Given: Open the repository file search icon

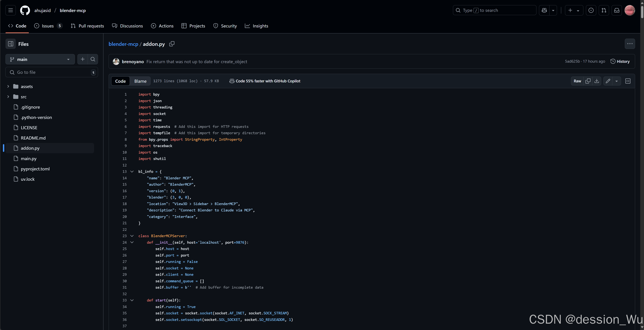Looking at the screenshot, I should [x=93, y=59].
